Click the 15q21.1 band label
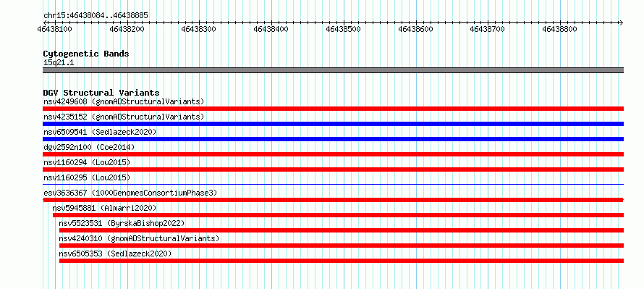The width and height of the screenshot is (644, 289). point(59,63)
